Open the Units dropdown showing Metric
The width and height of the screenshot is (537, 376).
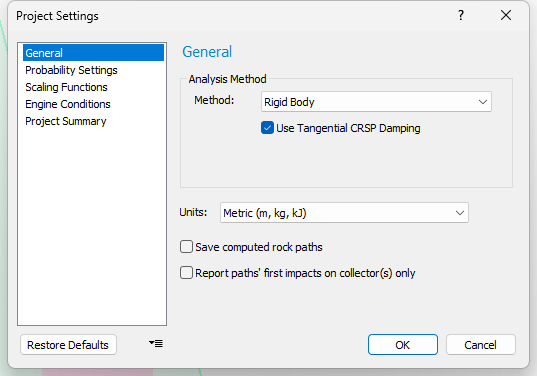pos(344,213)
